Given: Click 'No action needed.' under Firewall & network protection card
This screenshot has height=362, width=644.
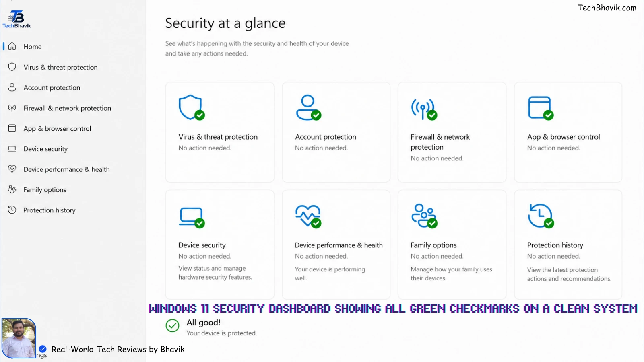Looking at the screenshot, I should (437, 158).
